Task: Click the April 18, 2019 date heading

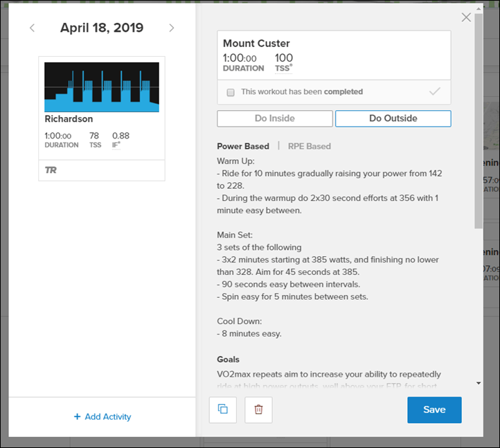Action: tap(102, 28)
